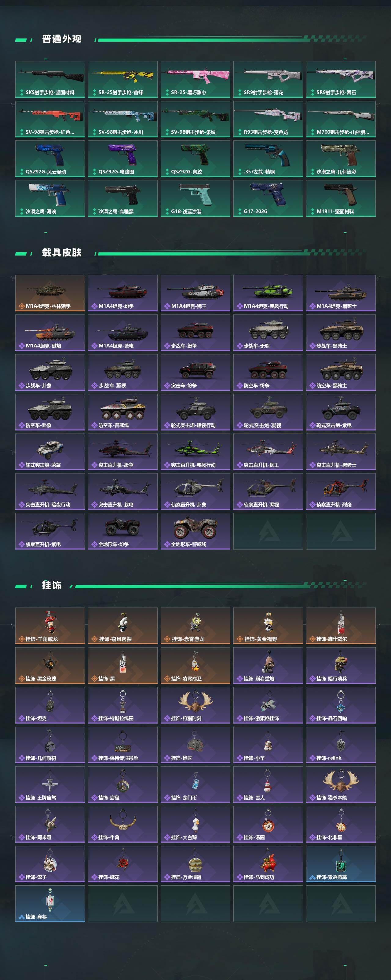Click the 全地形车-警戒线 ATV skin
This screenshot has height=980, width=391.
pyautogui.click(x=195, y=532)
